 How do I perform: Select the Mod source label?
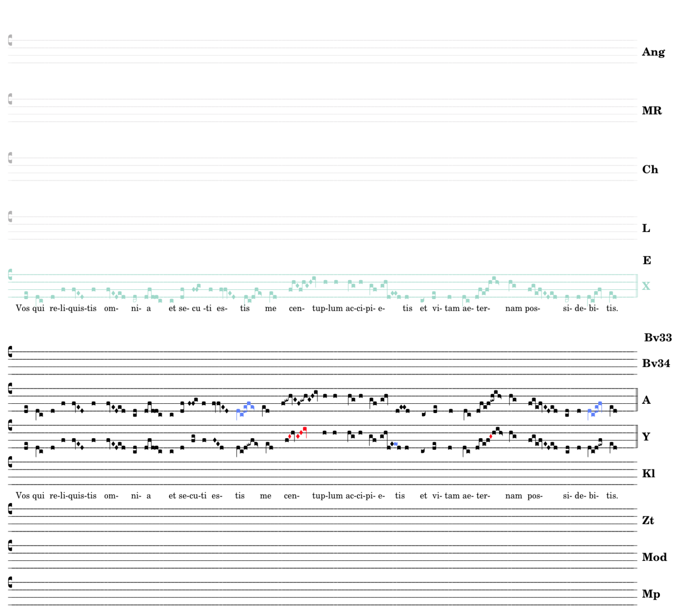[654, 557]
